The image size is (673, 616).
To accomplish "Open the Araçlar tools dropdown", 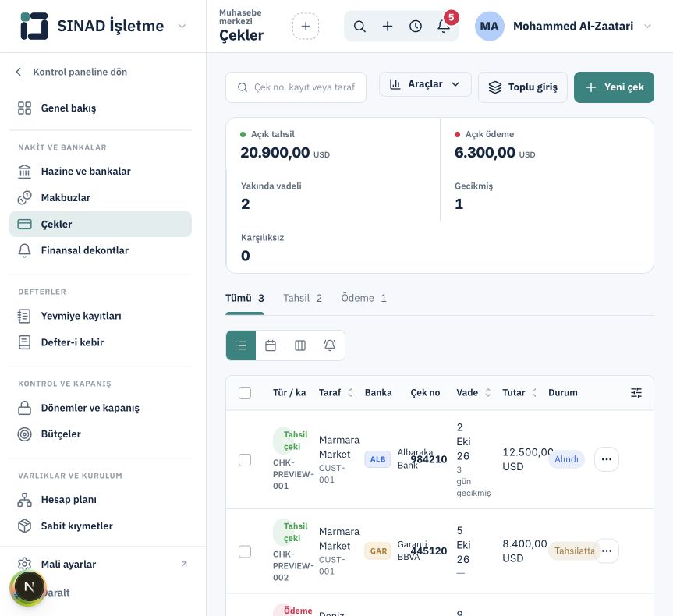I will [x=425, y=84].
